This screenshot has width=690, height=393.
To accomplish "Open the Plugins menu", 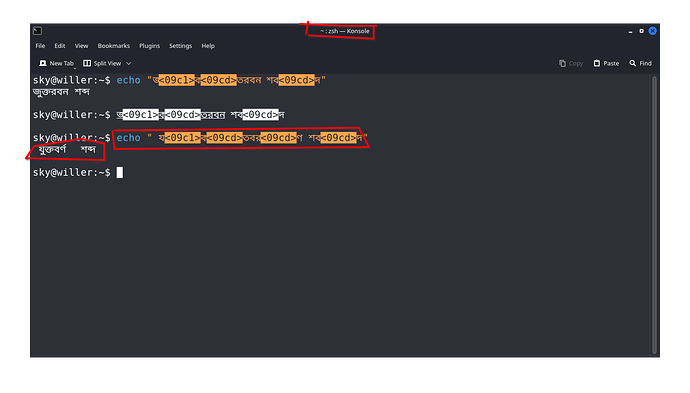I will (x=150, y=46).
